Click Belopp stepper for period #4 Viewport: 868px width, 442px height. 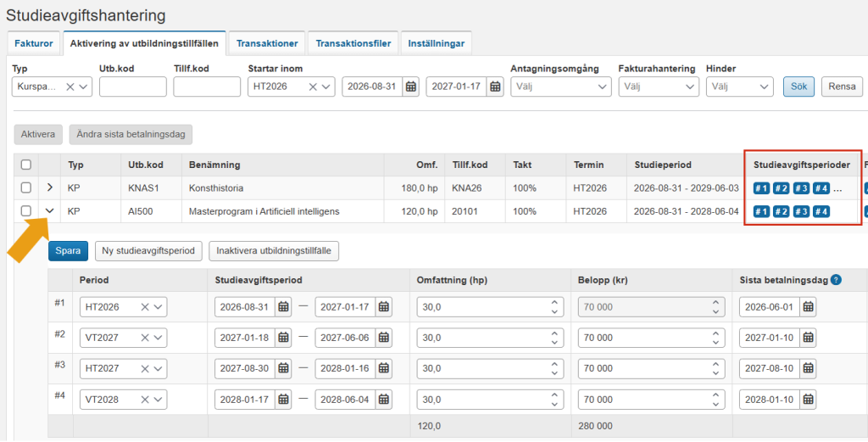[715, 400]
